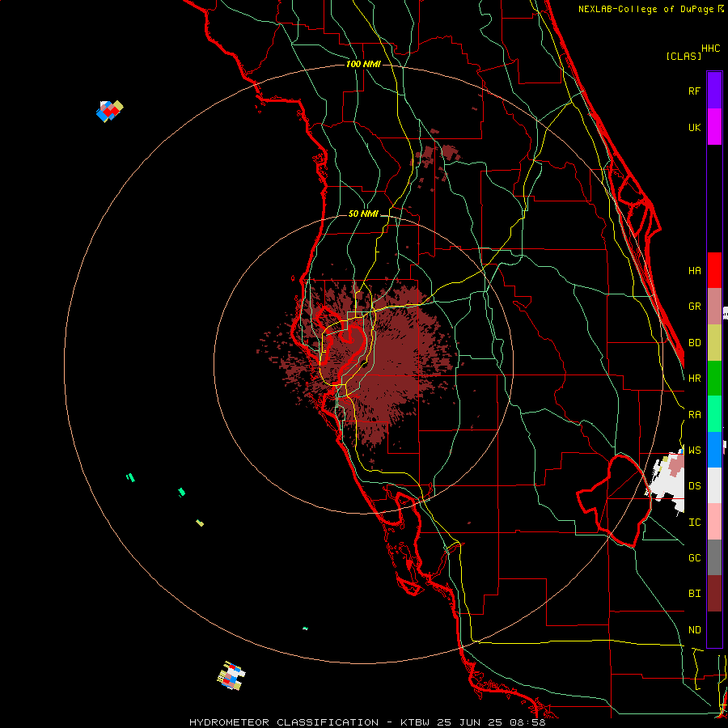Click the RF purple legend swatch
The height and width of the screenshot is (728, 728).
coord(714,91)
